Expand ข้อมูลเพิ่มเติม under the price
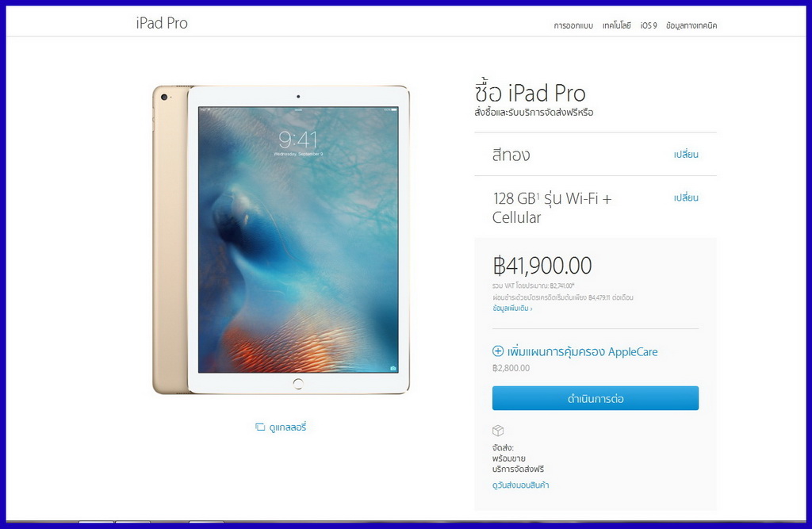The height and width of the screenshot is (529, 812). [x=512, y=309]
